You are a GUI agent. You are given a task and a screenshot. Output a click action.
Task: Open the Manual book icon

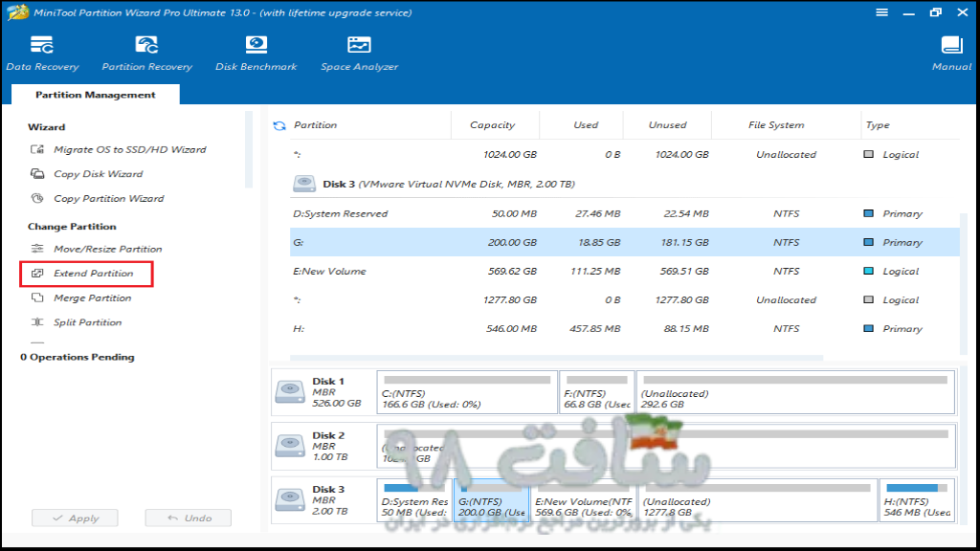pos(951,45)
